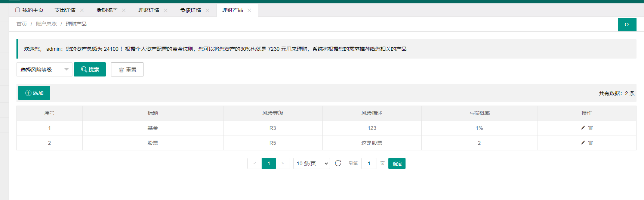
Task: Click the 理财产品 breadcrumb text
Action: 76,24
